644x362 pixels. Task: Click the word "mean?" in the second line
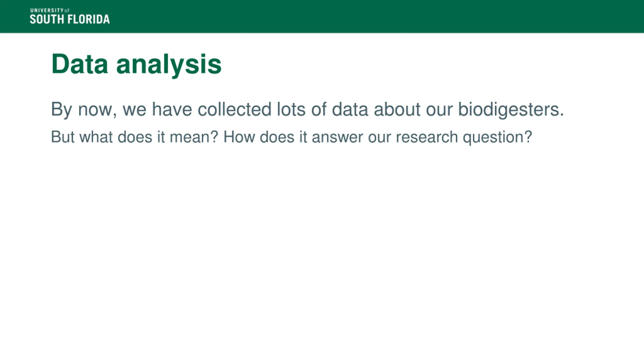coord(194,137)
